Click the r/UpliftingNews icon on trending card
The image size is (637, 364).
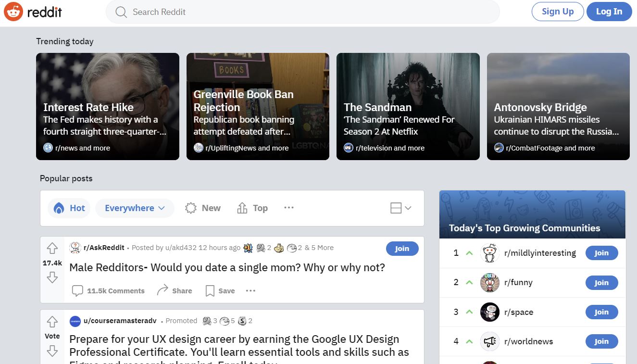pyautogui.click(x=199, y=148)
